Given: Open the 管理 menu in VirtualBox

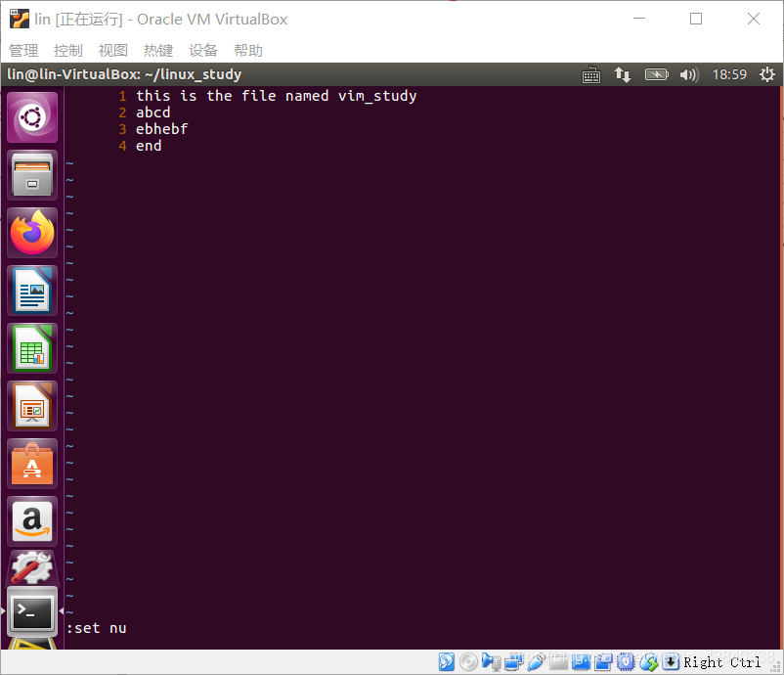Looking at the screenshot, I should tap(23, 50).
